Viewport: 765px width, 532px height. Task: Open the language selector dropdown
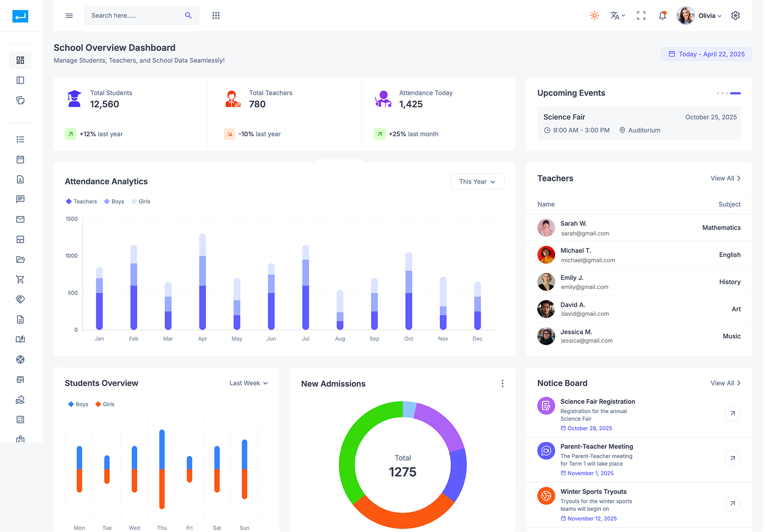click(x=617, y=16)
